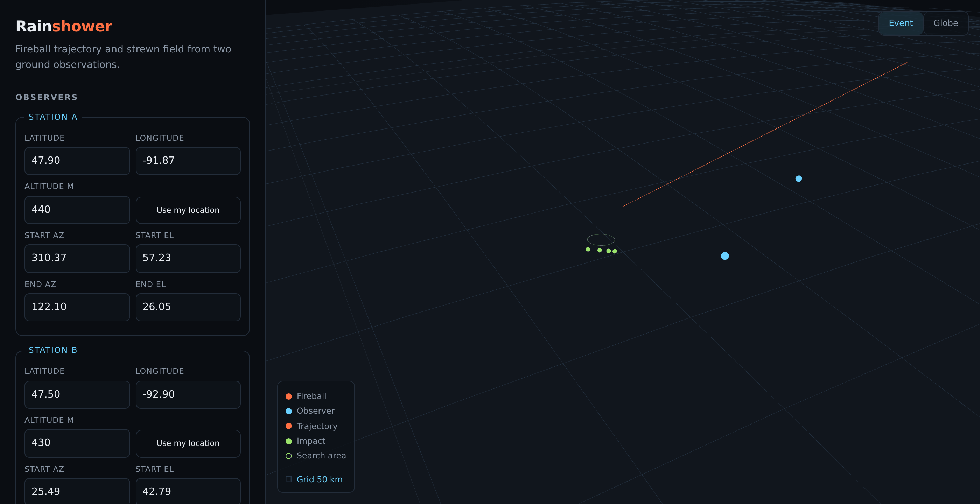This screenshot has width=980, height=504.
Task: Click the Trajectory legend dot
Action: point(289,426)
